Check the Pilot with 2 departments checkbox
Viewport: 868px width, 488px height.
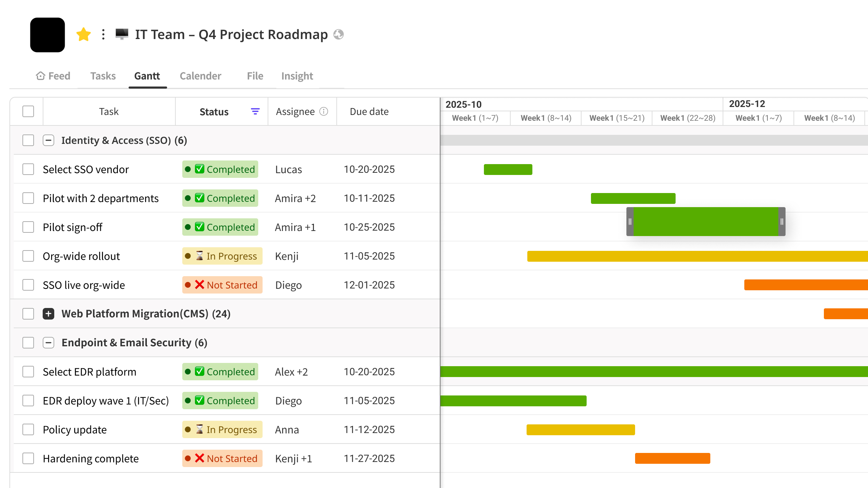tap(28, 198)
